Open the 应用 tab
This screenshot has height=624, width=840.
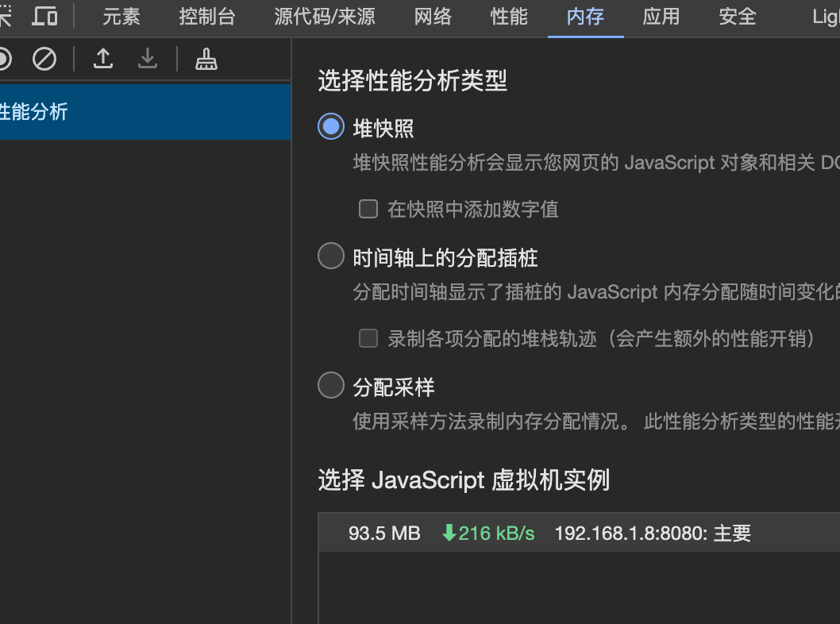point(661,17)
